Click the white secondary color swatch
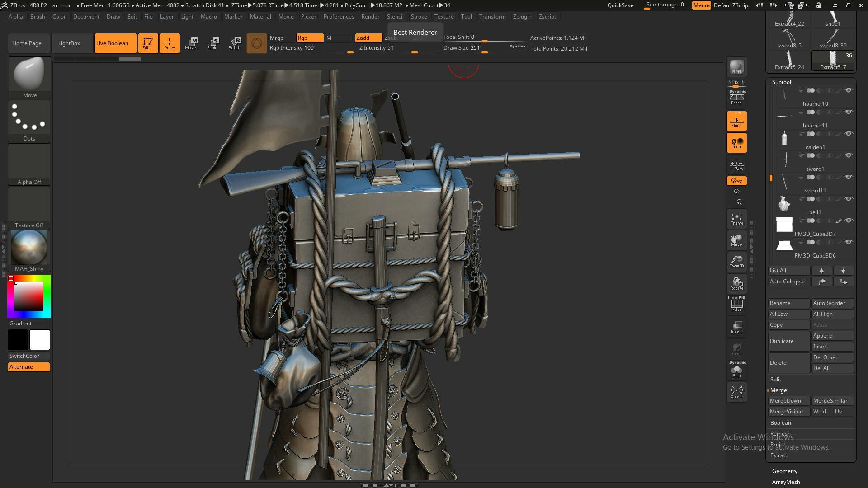The width and height of the screenshot is (868, 488). point(40,340)
